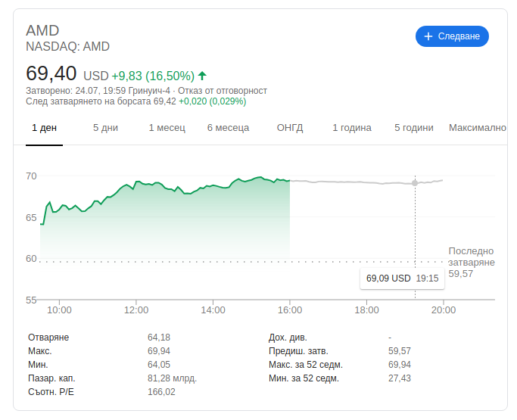Click the Пазар. кап. value 81,28 млрд.
The height and width of the screenshot is (420, 517).
pos(172,378)
